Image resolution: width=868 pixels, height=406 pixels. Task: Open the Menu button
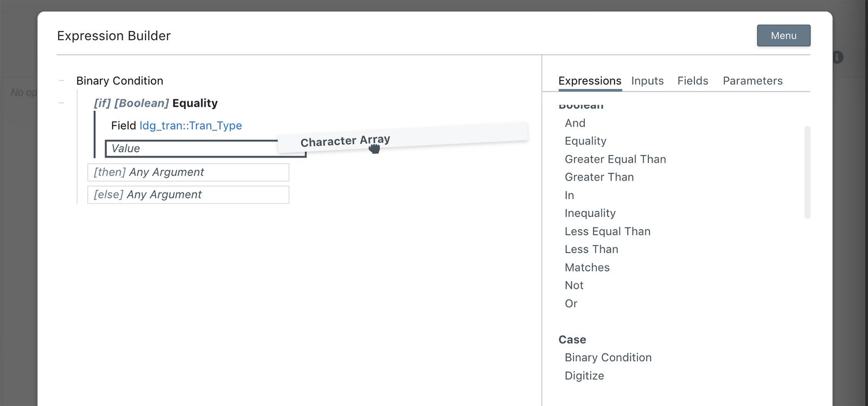(x=783, y=35)
